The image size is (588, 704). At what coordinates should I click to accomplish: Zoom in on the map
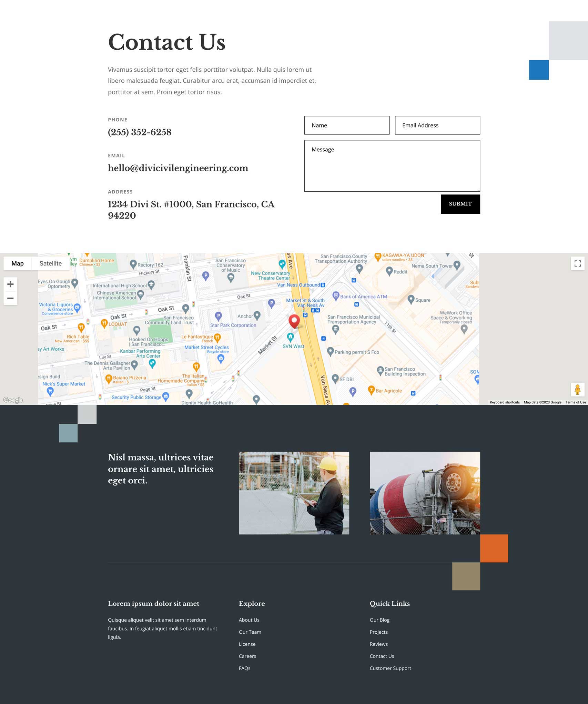pos(11,284)
